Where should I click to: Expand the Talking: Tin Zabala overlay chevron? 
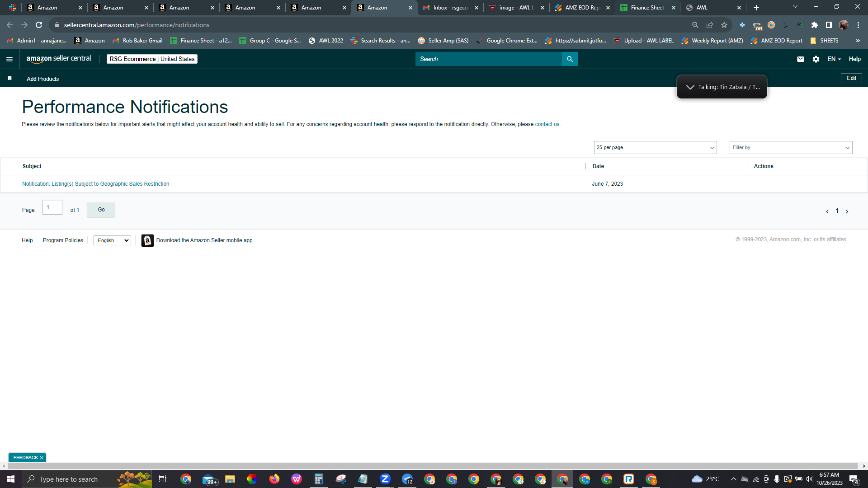coord(690,87)
